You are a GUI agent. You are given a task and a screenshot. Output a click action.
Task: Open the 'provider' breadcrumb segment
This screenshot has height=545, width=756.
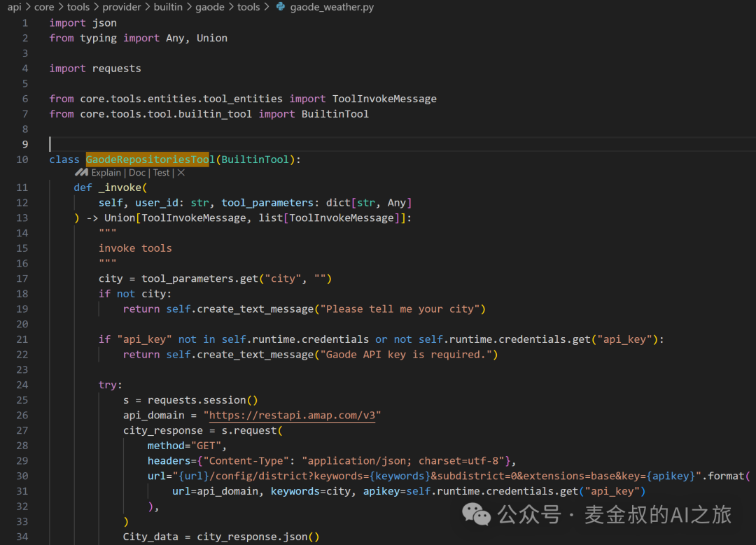click(122, 7)
